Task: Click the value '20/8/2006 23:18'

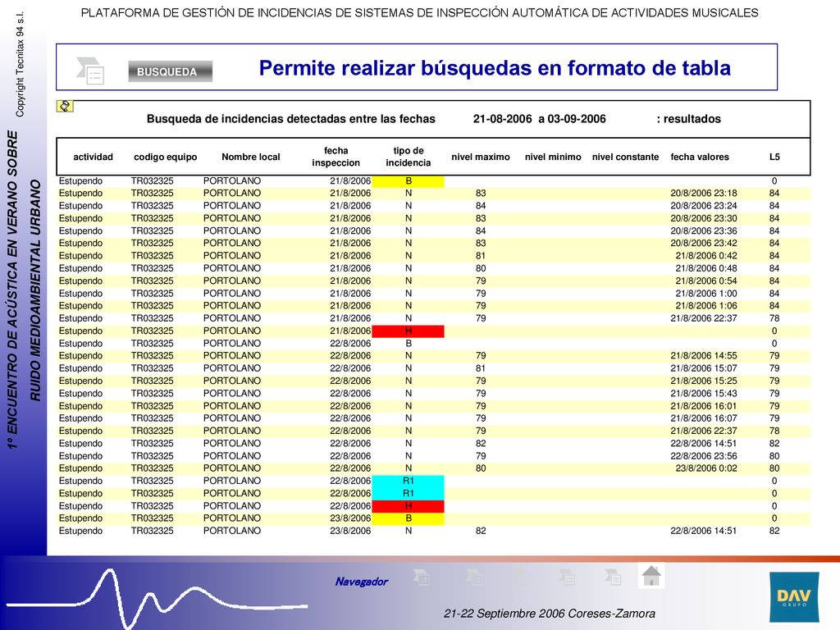Action: [x=703, y=194]
